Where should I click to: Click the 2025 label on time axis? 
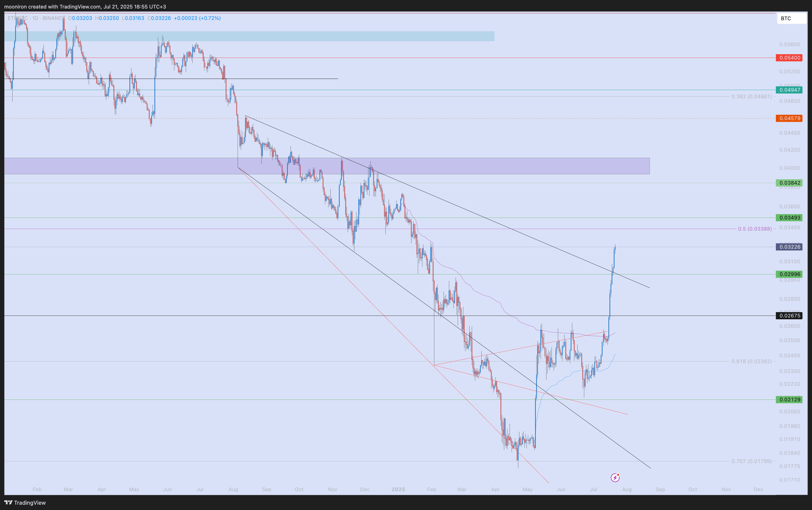(398, 490)
